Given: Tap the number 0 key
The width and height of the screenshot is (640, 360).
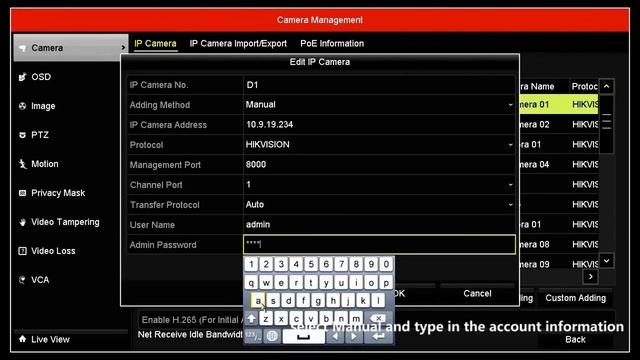Looking at the screenshot, I should click(x=386, y=264).
